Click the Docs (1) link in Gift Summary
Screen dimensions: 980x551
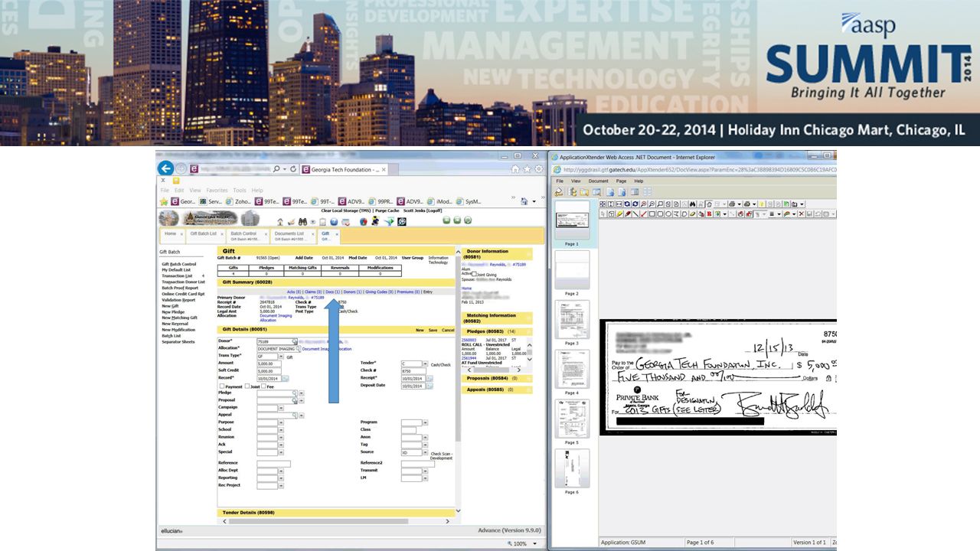[x=332, y=292]
